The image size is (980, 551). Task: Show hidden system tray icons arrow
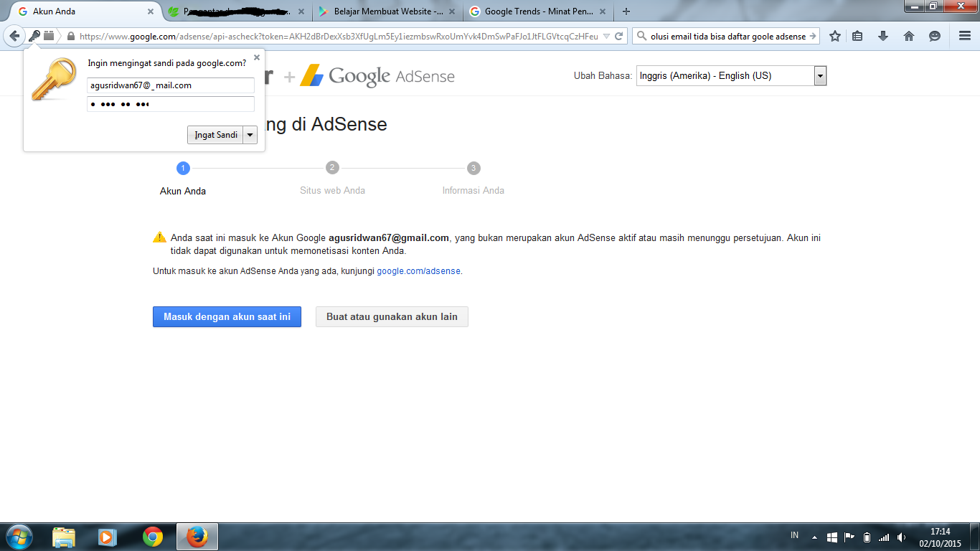[x=814, y=537]
